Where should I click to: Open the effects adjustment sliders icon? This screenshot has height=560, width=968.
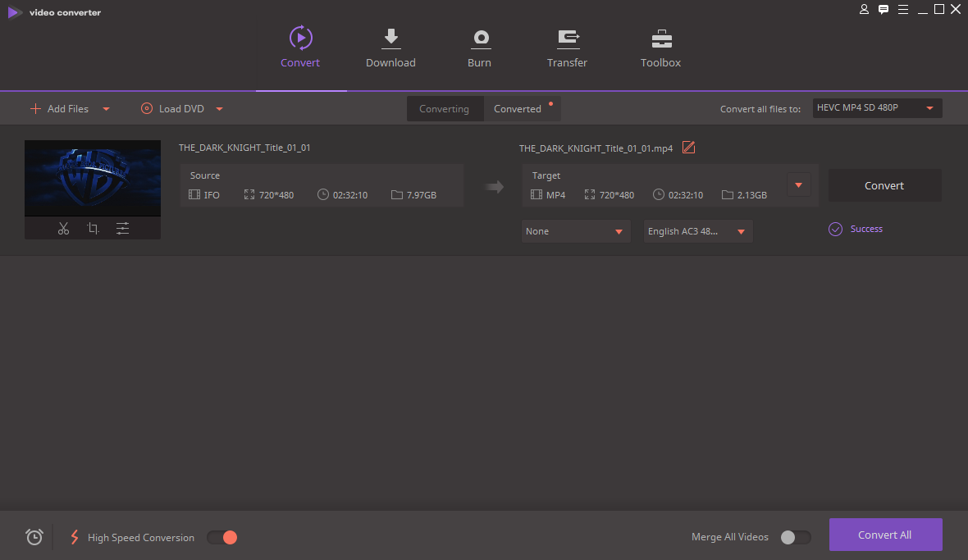tap(123, 228)
